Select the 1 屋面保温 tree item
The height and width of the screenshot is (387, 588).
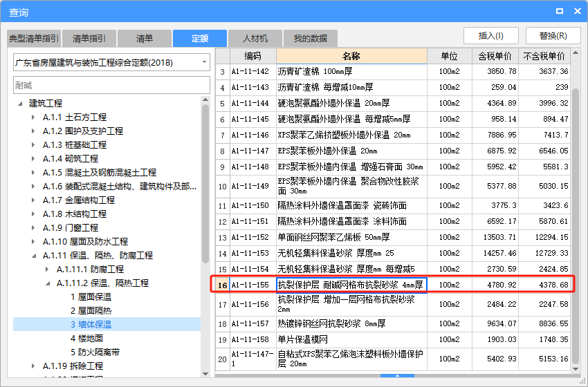(x=91, y=297)
